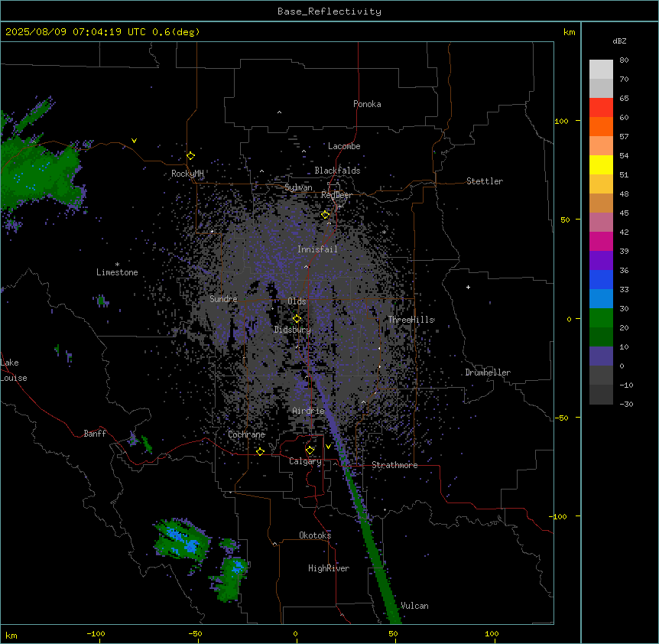Click the Ponoka city label
Image resolution: width=659 pixels, height=644 pixels.
click(367, 104)
